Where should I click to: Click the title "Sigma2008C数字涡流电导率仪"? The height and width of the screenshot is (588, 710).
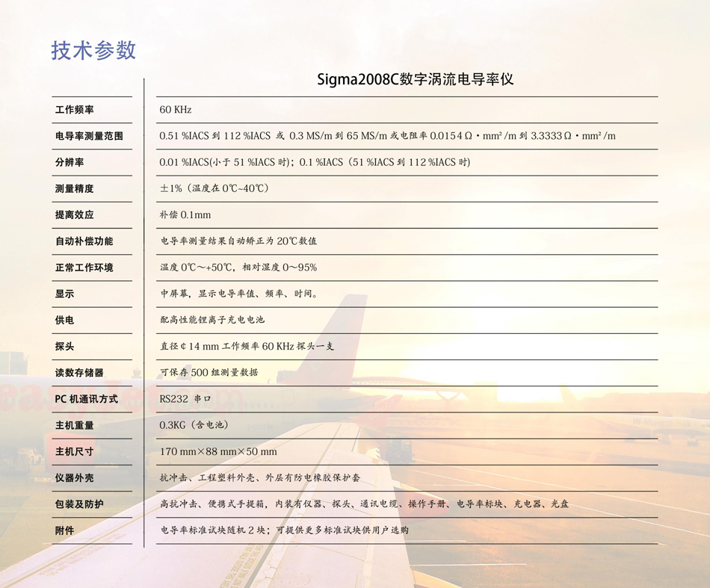(x=415, y=80)
